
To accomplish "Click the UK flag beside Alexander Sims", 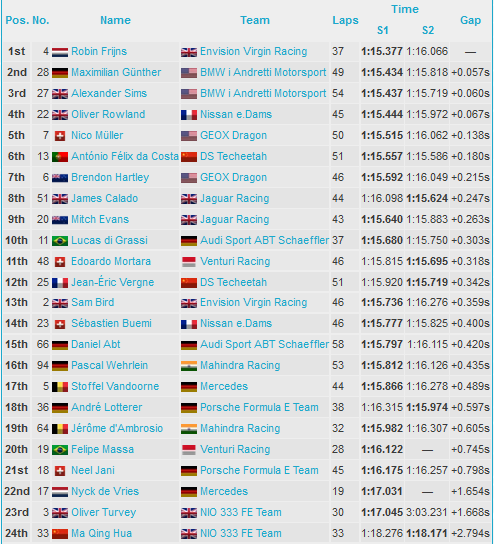I will [60, 94].
